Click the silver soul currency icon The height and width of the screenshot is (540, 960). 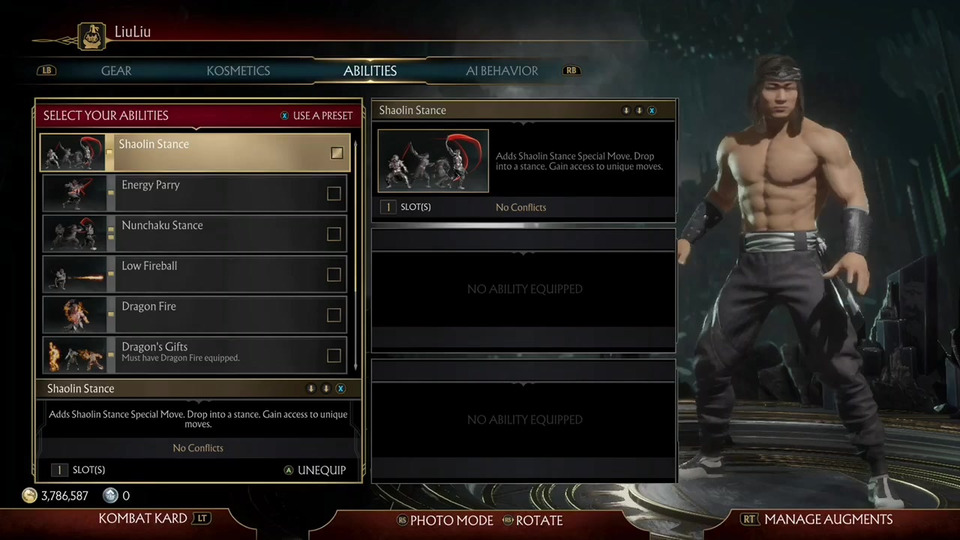coord(110,495)
